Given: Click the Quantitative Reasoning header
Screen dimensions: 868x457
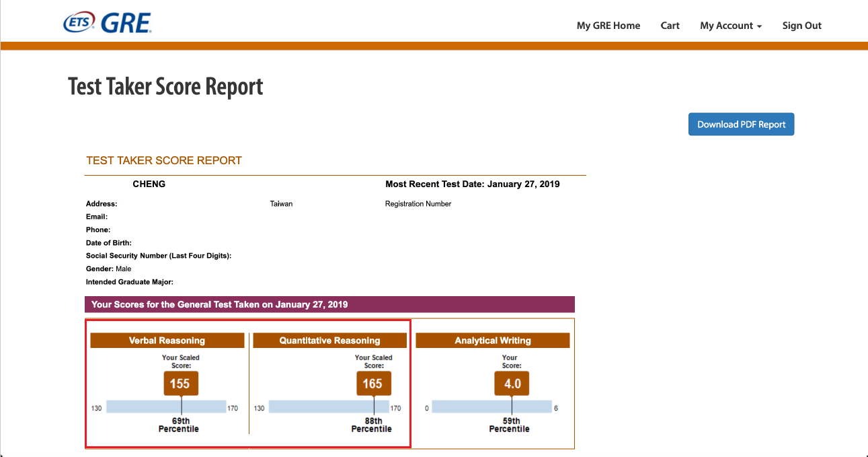Looking at the screenshot, I should pos(330,341).
